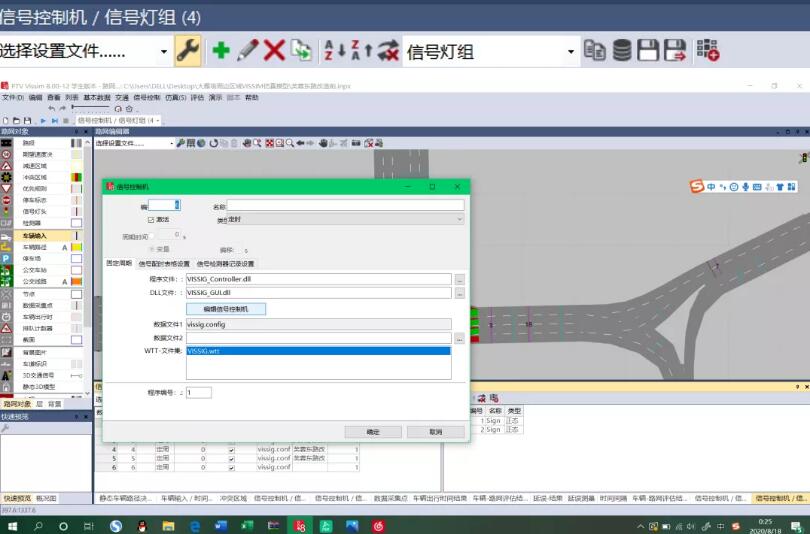This screenshot has width=810, height=534.
Task: Open the Windows Start menu
Action: click(12, 526)
